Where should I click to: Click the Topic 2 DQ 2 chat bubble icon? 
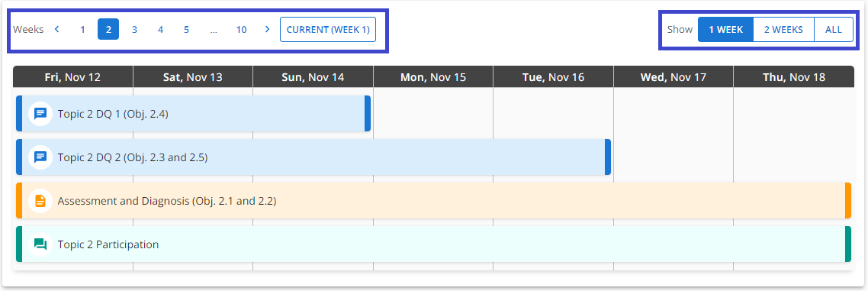coord(40,157)
